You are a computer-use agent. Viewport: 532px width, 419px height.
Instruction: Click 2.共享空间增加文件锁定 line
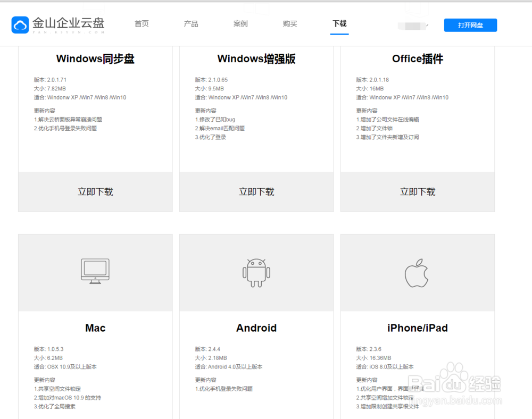pyautogui.click(x=385, y=397)
